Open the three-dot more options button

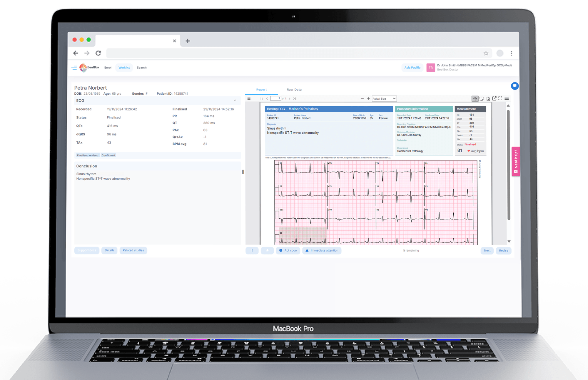point(252,250)
